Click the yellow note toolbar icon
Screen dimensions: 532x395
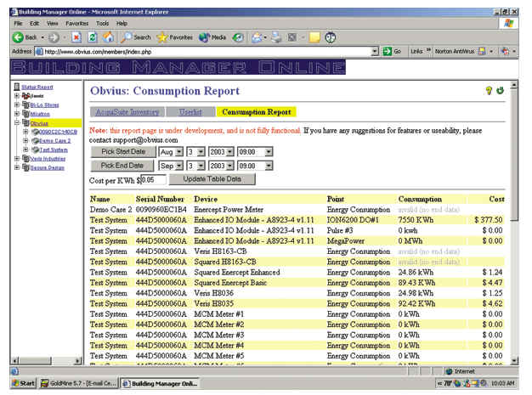click(314, 37)
